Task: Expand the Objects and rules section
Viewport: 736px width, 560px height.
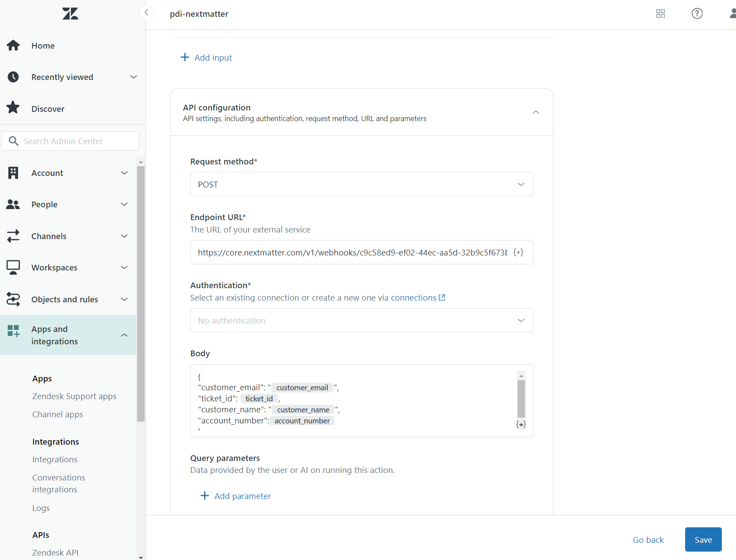Action: coord(125,299)
